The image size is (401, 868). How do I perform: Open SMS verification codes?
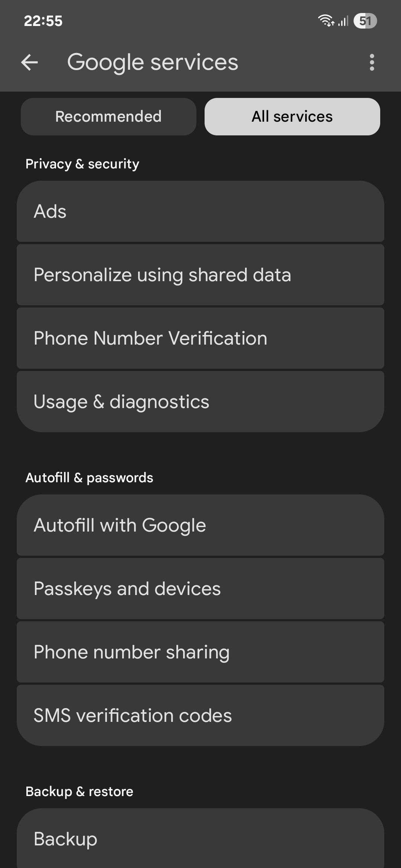click(x=200, y=715)
